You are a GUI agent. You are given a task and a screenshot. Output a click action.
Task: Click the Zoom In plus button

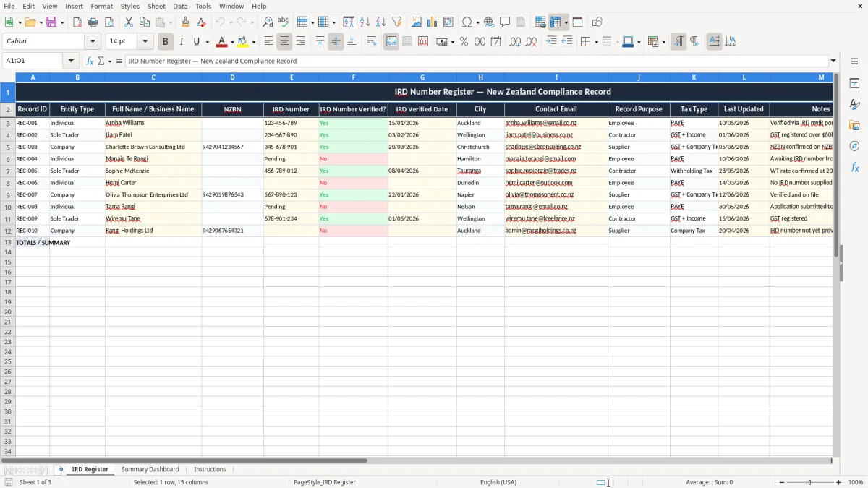click(838, 482)
